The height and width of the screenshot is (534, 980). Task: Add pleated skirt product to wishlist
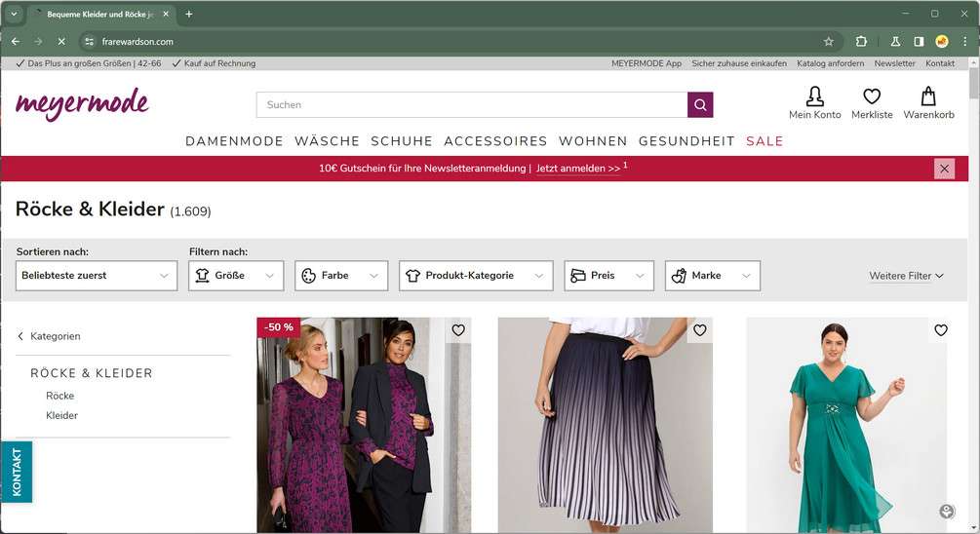click(x=699, y=329)
